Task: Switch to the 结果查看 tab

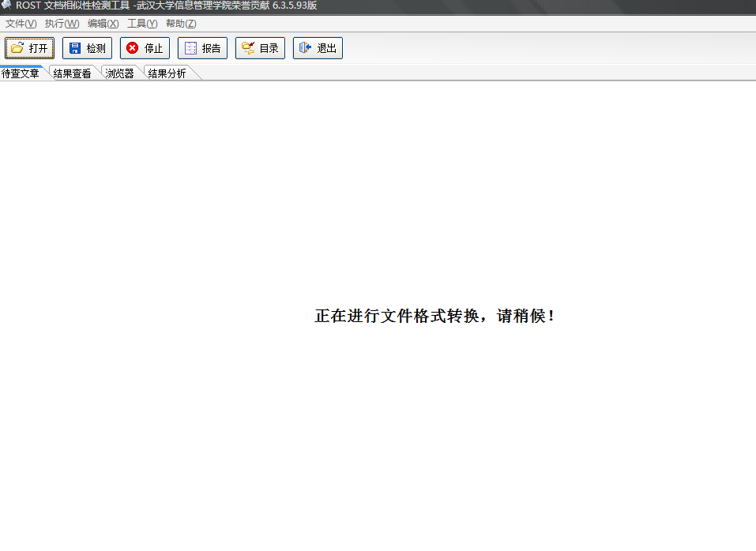Action: pyautogui.click(x=73, y=73)
